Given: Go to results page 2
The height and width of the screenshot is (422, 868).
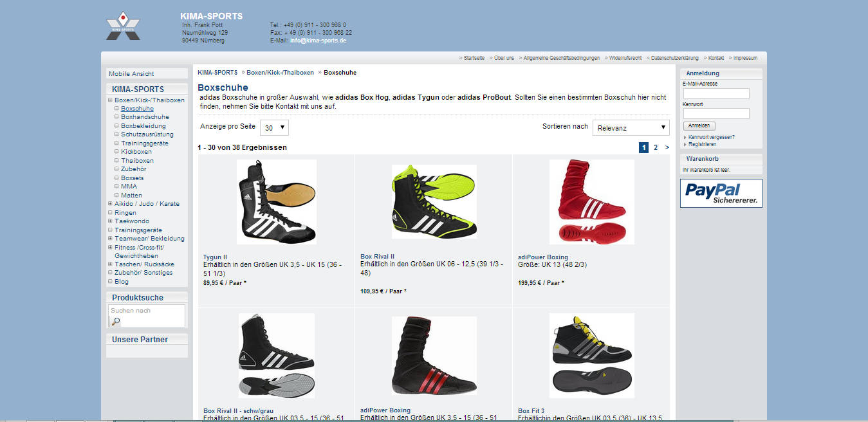Looking at the screenshot, I should (656, 147).
